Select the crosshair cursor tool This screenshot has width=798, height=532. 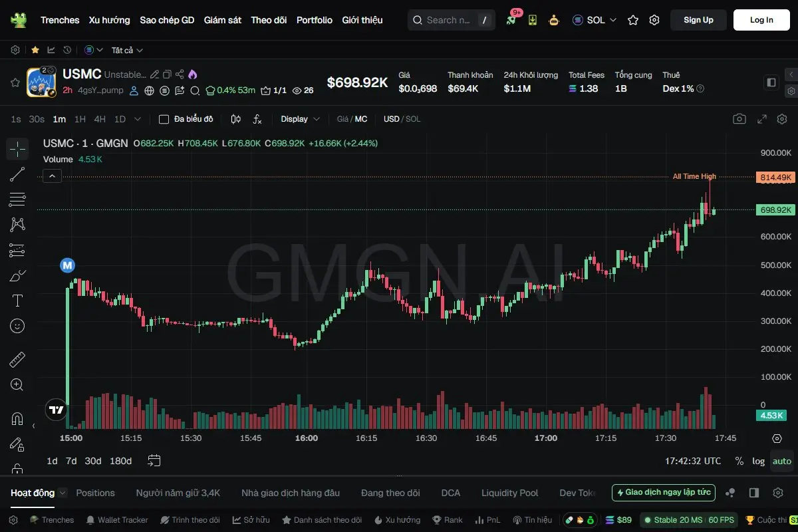(x=17, y=149)
